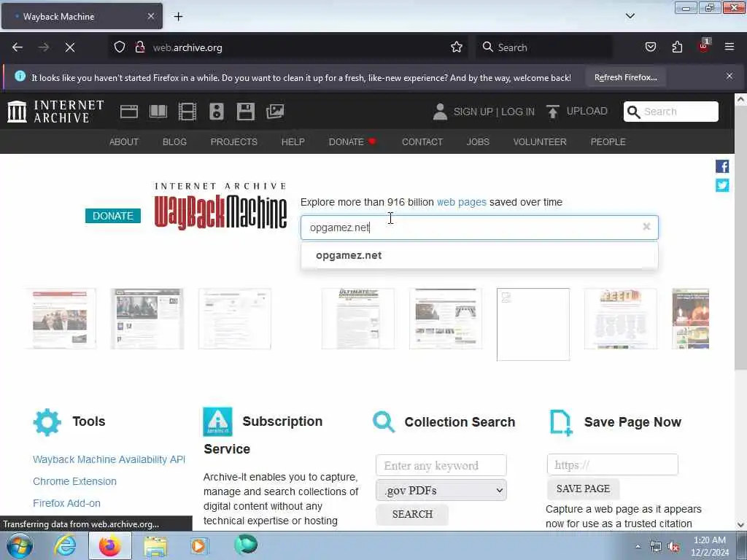Image resolution: width=747 pixels, height=560 pixels.
Task: Show hidden system tray icons arrow
Action: (x=638, y=547)
